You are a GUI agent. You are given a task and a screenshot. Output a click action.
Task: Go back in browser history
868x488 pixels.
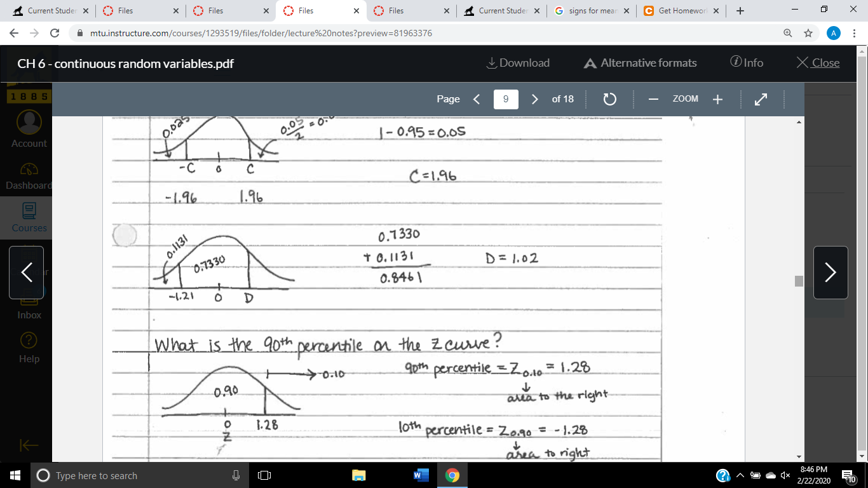(14, 33)
